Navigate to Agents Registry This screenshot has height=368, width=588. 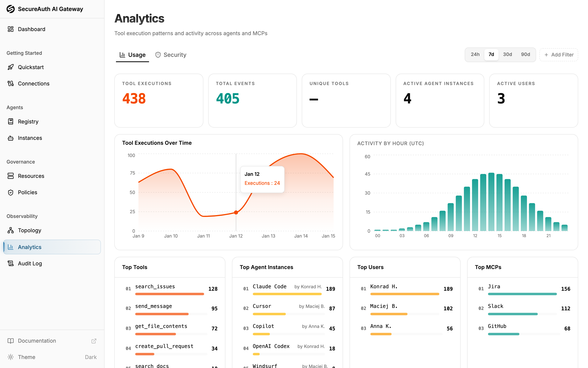point(52,121)
